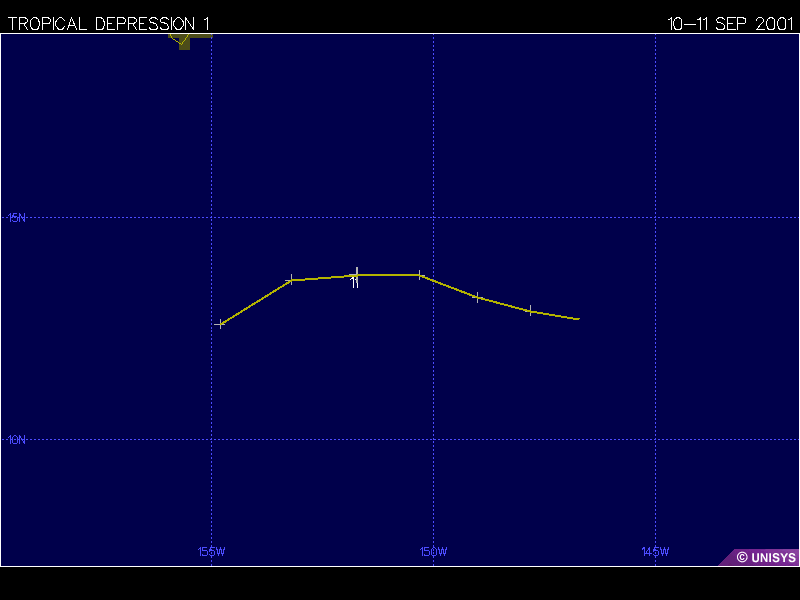800x600 pixels.
Task: Click the UNISYS copyright badge
Action: click(x=760, y=557)
